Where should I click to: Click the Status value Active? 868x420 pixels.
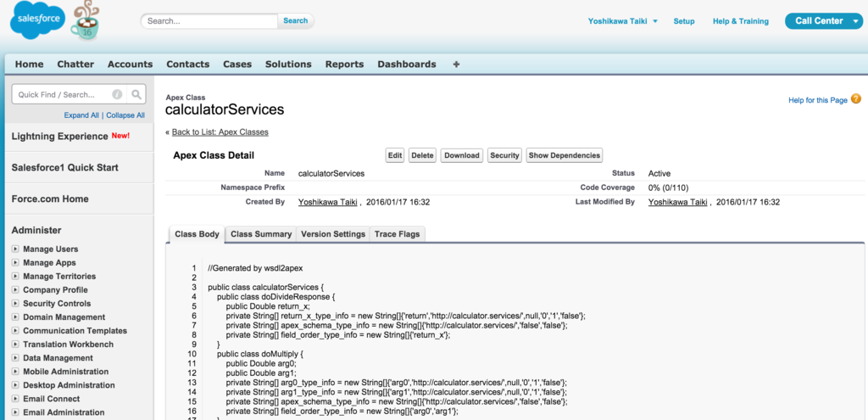(659, 173)
